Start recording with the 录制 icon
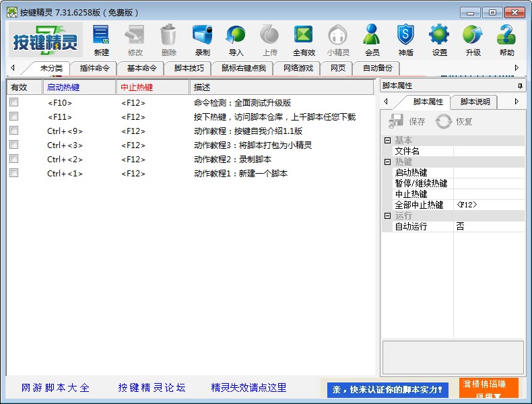 click(203, 40)
